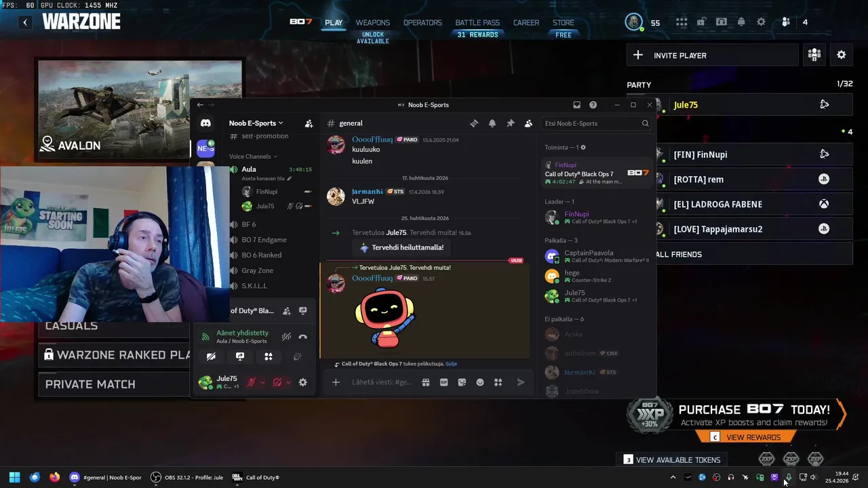Click VIEW AVAILABLE TOKENS

(672, 460)
